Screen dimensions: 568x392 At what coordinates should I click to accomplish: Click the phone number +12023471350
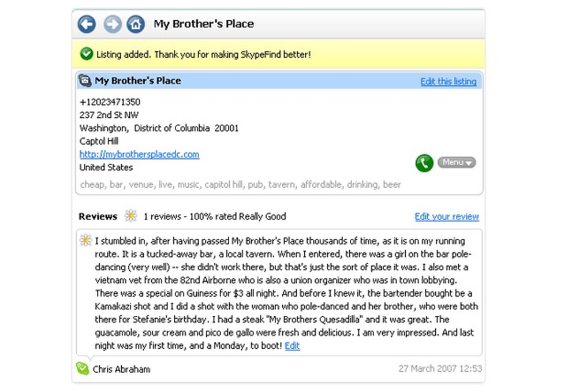point(110,102)
